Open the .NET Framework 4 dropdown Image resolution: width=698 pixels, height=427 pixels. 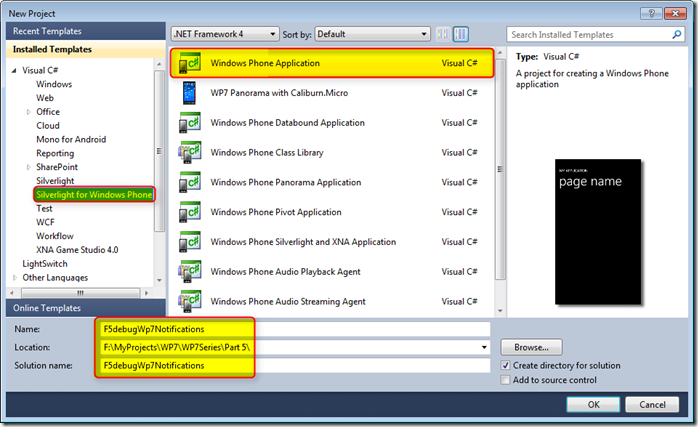(225, 34)
